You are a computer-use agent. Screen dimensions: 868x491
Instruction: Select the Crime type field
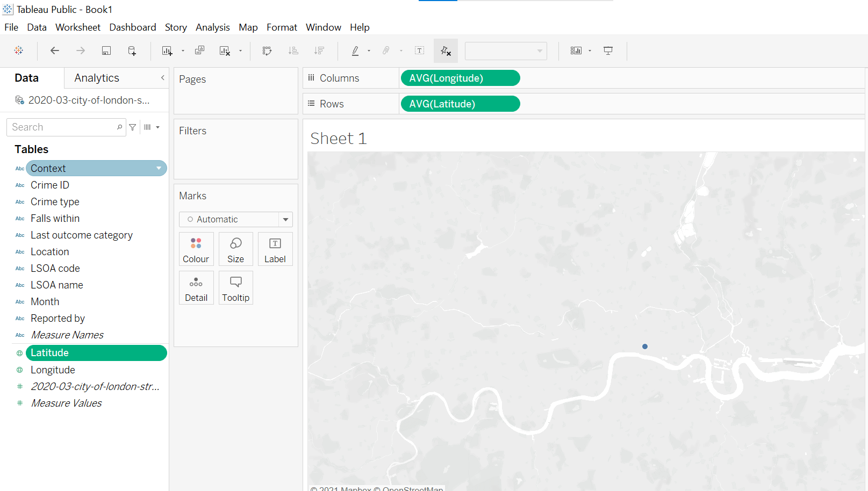55,202
